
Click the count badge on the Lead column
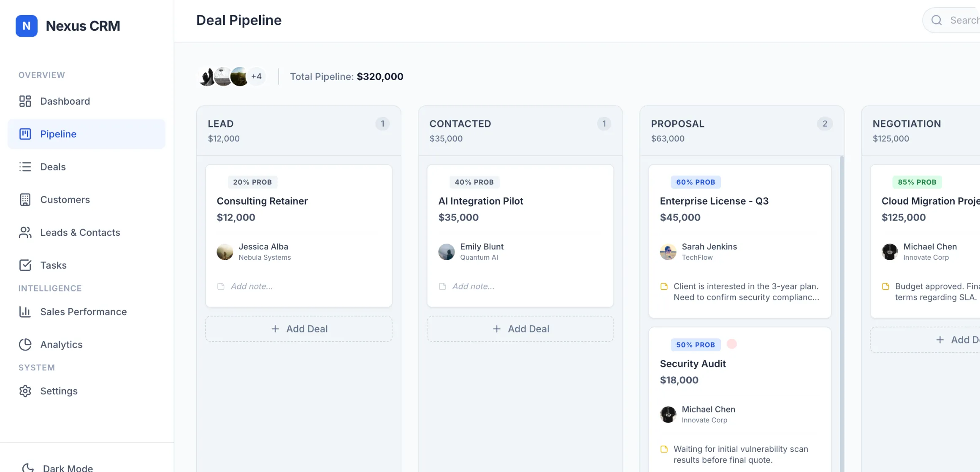[x=382, y=124]
